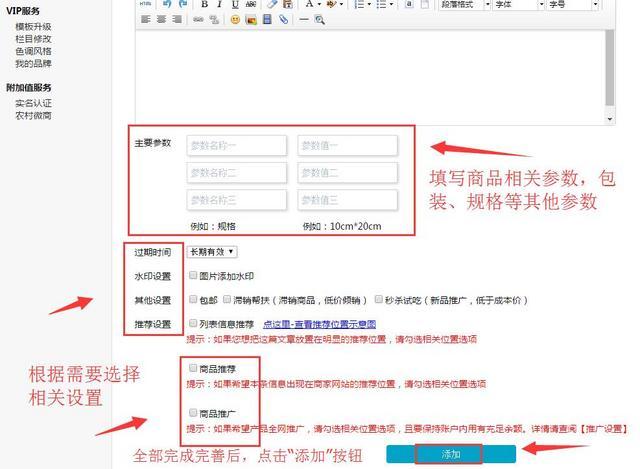Tick the 商品推广 checkbox
The image size is (640, 469).
tap(193, 413)
